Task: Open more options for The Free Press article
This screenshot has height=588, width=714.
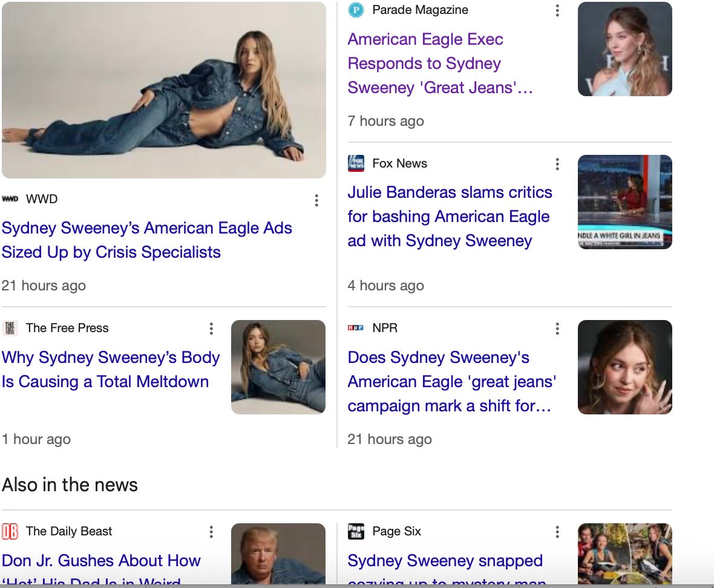Action: (x=211, y=328)
